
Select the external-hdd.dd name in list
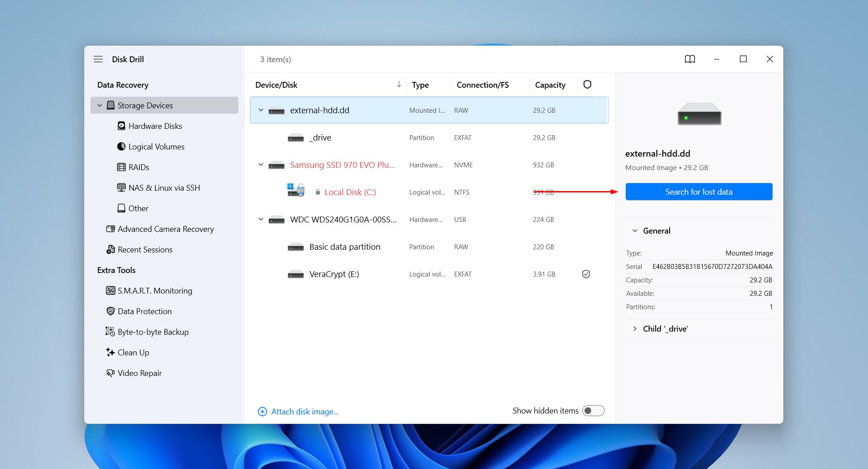(320, 111)
